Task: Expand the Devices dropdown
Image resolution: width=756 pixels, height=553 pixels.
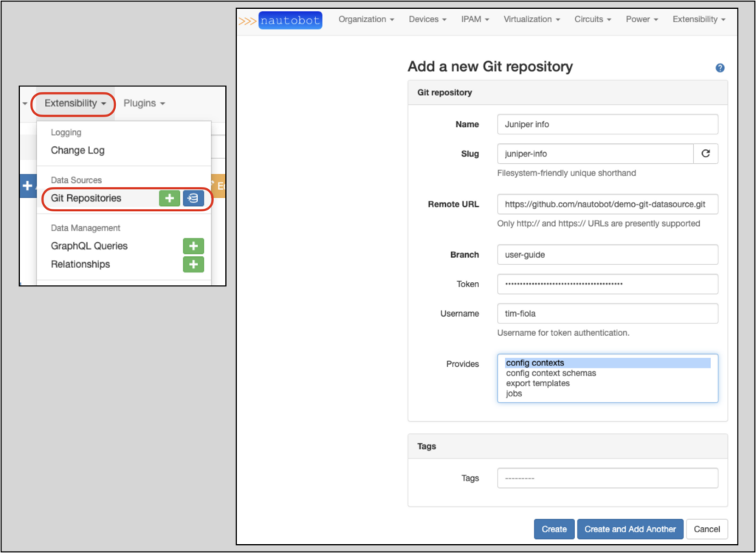Action: click(x=427, y=19)
